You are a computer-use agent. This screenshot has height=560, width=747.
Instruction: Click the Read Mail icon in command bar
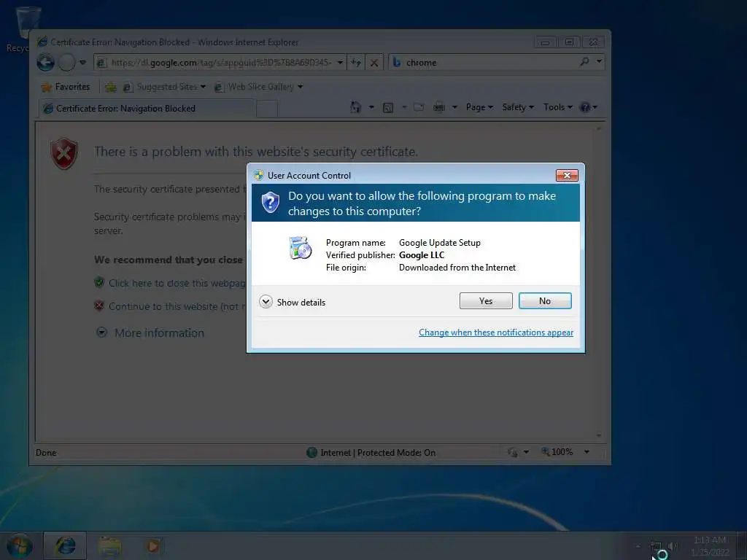click(419, 107)
